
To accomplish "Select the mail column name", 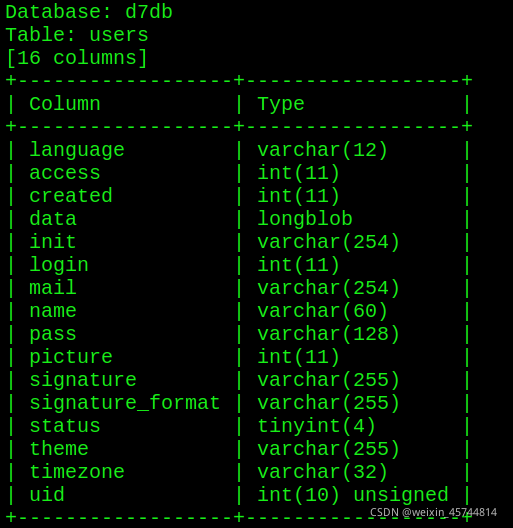I will (x=53, y=288).
